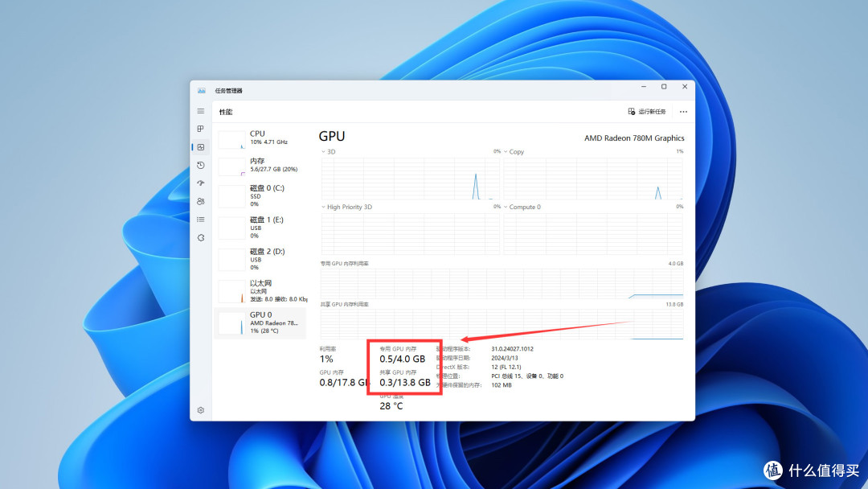This screenshot has width=868, height=489.
Task: Select the 内存 memory performance entry
Action: (260, 165)
